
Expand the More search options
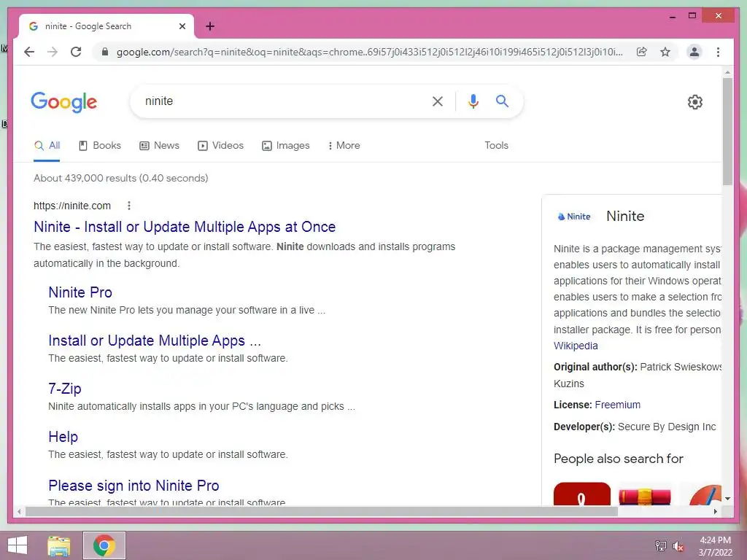[344, 146]
